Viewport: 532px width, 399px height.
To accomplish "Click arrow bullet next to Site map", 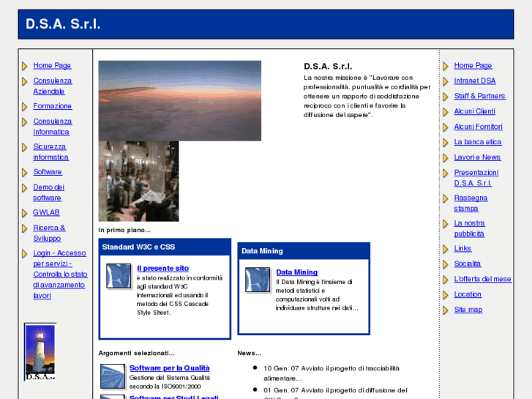I will pos(446,310).
